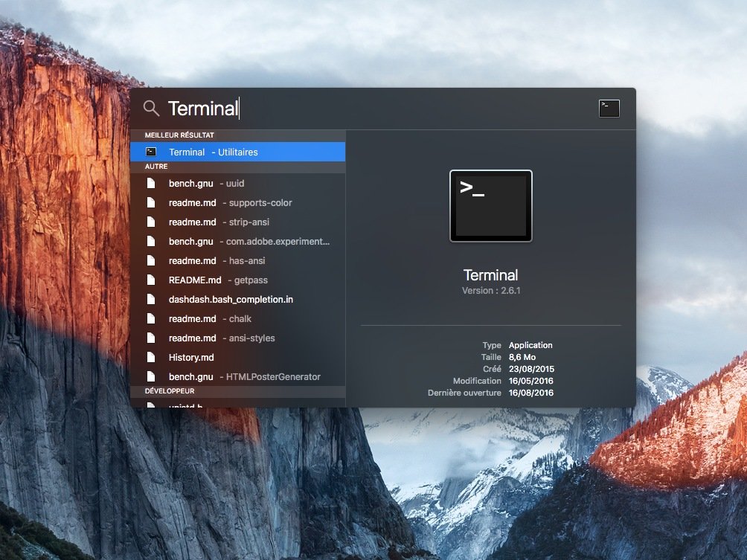Click the creation date 23/08/2015
The image size is (747, 560).
click(x=532, y=369)
